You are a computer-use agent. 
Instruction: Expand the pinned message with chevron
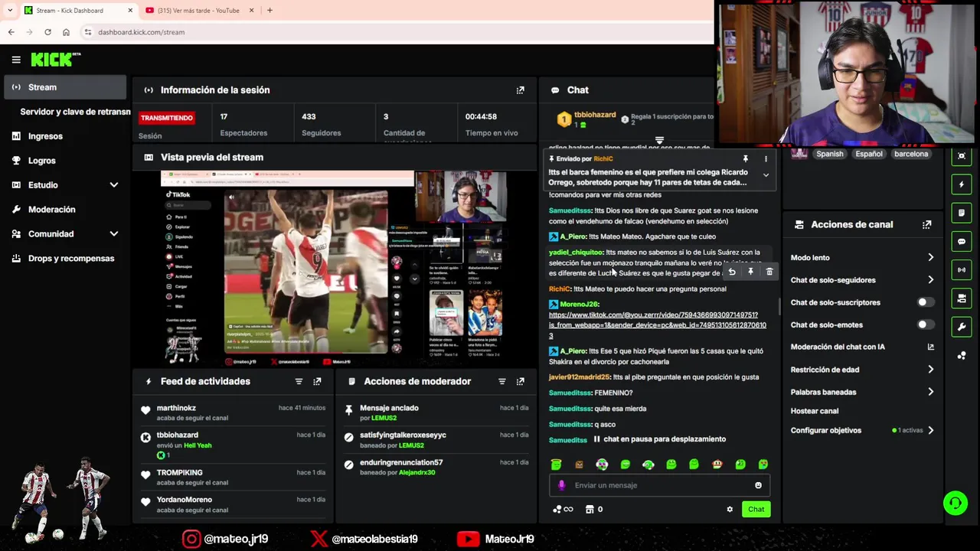point(766,175)
